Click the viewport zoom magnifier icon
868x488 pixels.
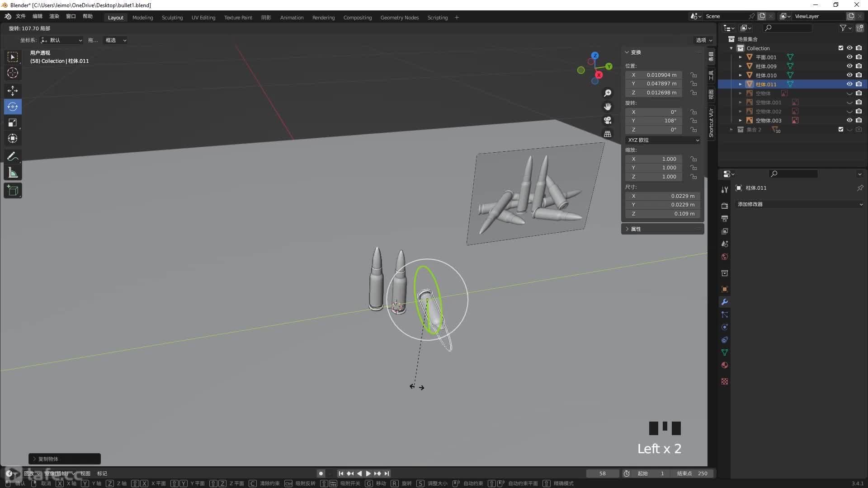(x=608, y=93)
